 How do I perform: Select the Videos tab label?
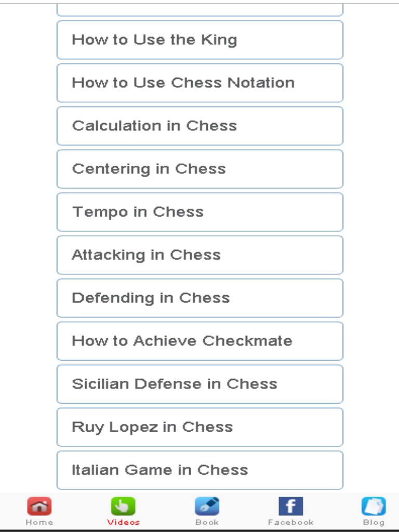(x=123, y=522)
